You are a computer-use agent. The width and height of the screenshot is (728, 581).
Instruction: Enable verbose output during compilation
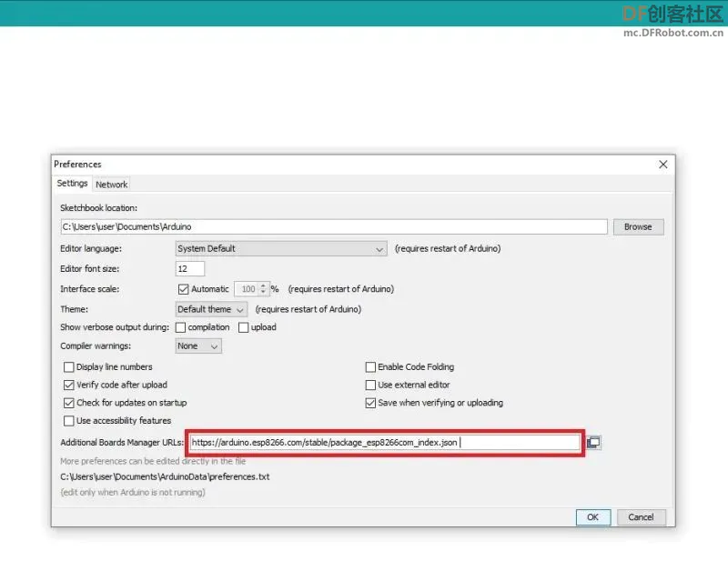tap(180, 327)
